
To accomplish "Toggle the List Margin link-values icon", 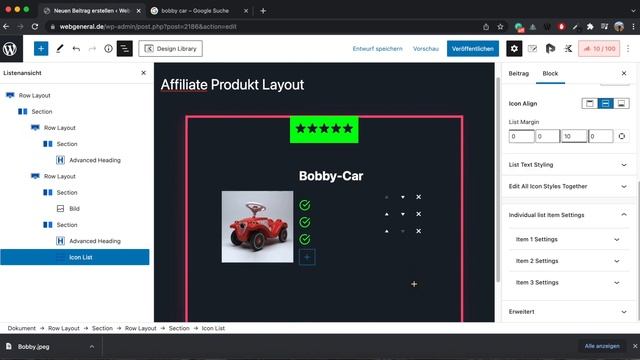I will coord(622,136).
